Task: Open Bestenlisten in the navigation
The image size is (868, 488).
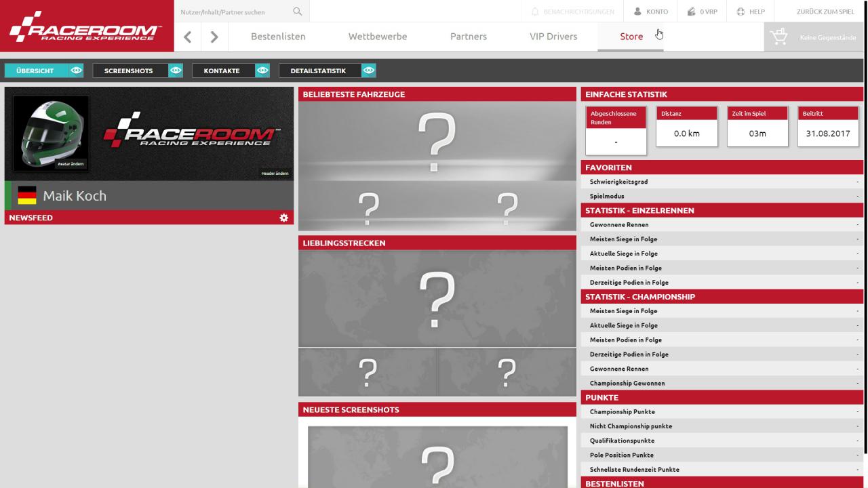Action: 278,37
